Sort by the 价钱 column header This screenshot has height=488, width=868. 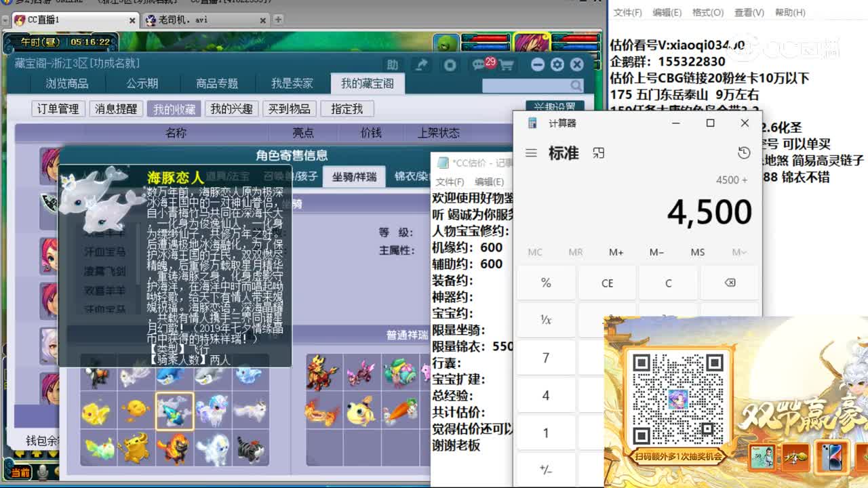tap(371, 133)
